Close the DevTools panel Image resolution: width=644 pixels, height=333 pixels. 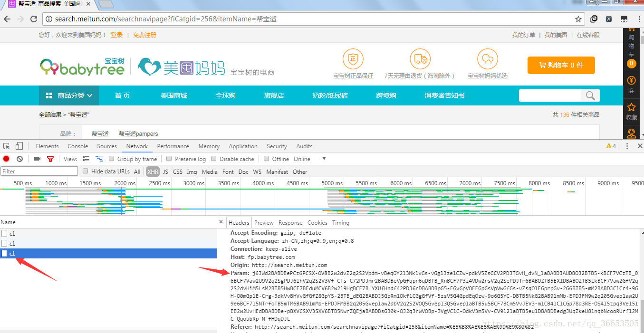tap(639, 146)
